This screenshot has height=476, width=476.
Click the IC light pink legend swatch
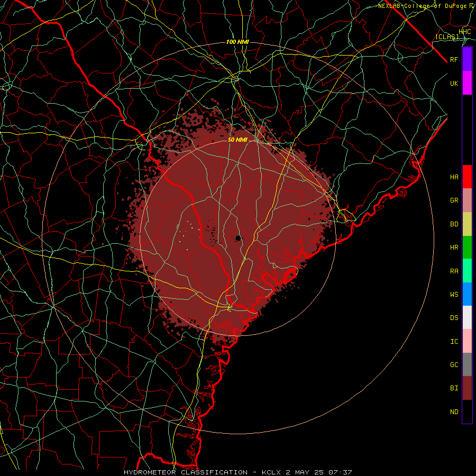[x=467, y=341]
